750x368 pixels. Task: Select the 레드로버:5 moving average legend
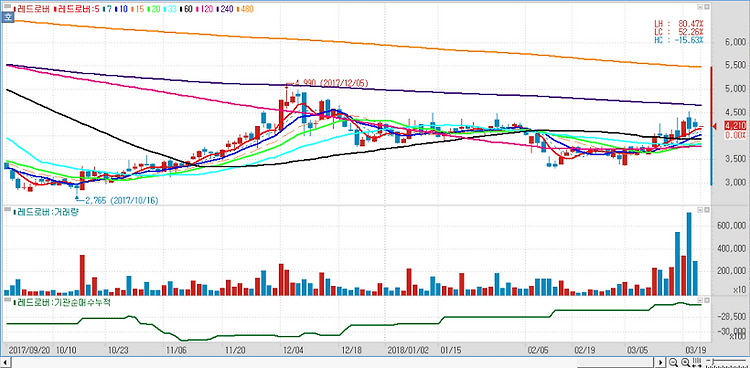coord(77,9)
